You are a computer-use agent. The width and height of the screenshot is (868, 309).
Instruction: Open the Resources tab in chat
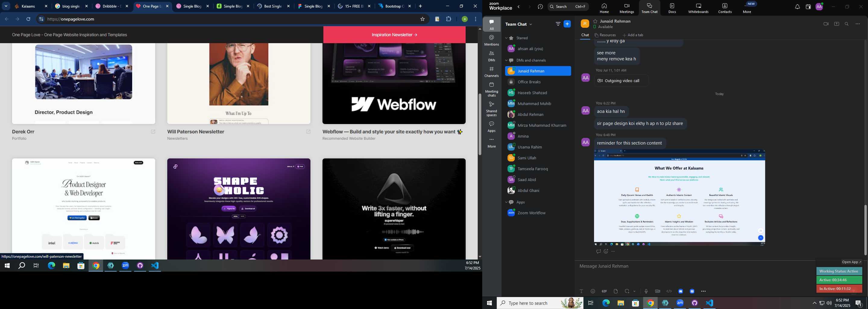pos(605,35)
